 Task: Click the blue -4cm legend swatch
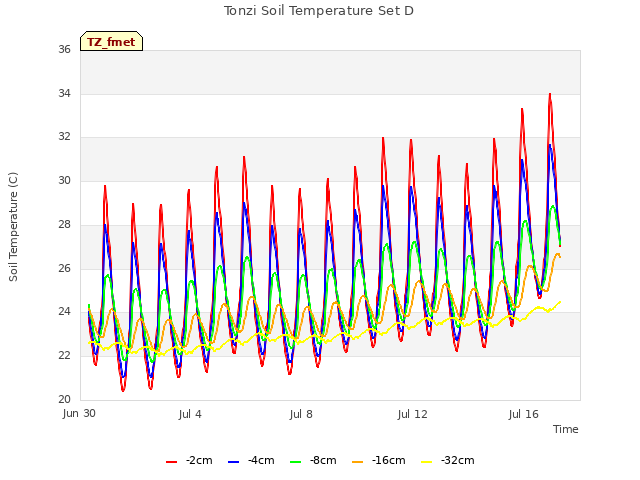click(x=233, y=462)
